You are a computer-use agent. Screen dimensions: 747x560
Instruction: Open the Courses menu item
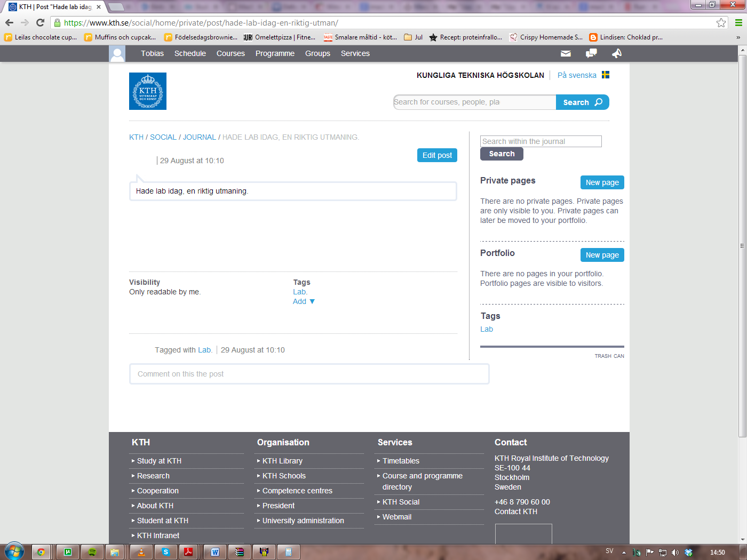(231, 53)
